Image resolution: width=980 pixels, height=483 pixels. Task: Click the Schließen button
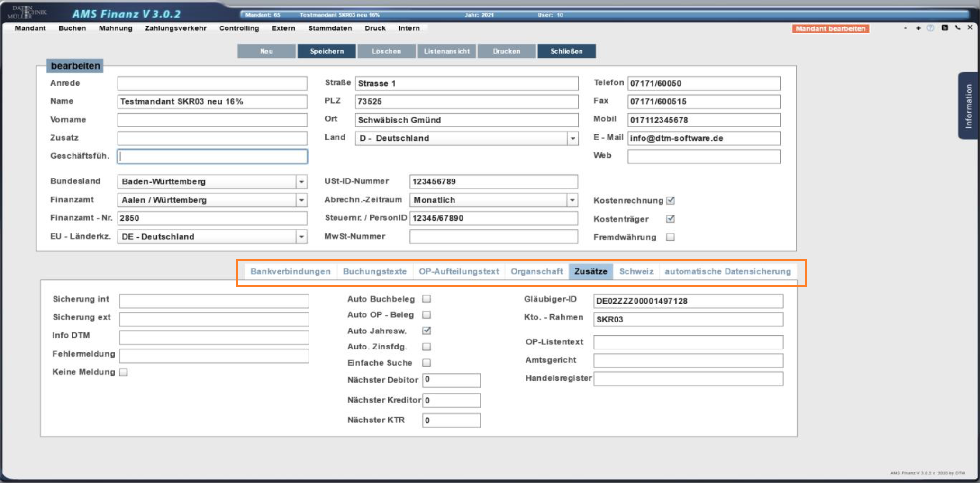566,51
